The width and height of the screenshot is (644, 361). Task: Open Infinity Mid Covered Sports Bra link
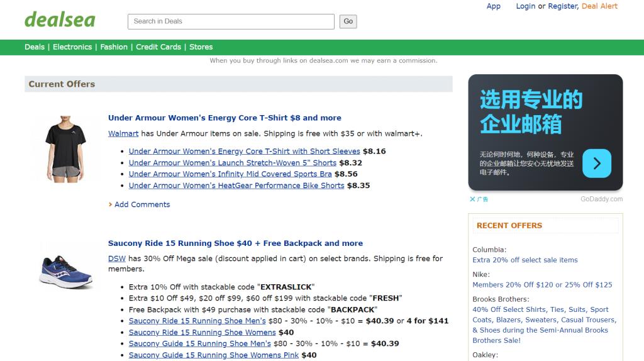coord(230,174)
